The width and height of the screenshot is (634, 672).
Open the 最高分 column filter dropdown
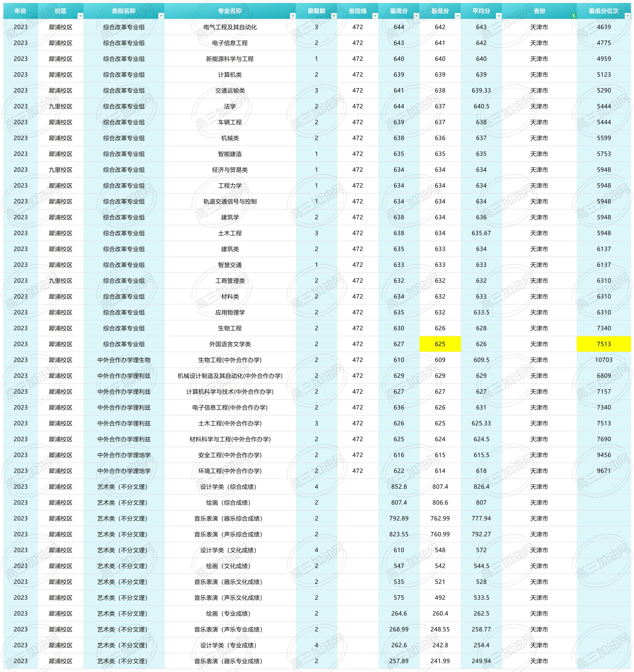point(416,16)
